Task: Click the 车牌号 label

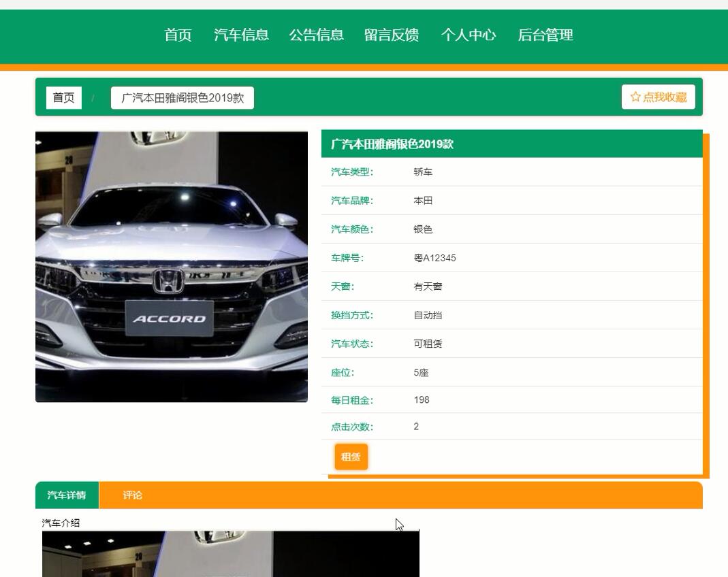Action: (347, 258)
